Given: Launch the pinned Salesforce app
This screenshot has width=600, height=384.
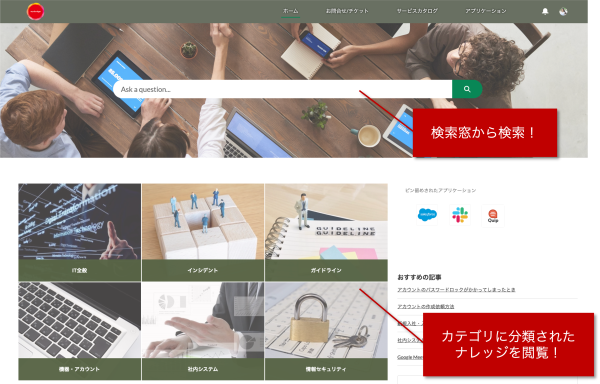Looking at the screenshot, I should pos(427,215).
